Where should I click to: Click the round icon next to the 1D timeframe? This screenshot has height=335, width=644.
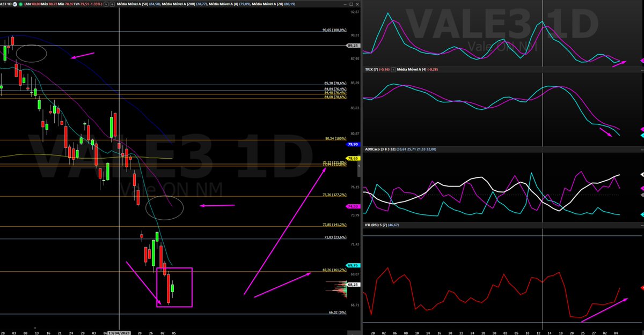pos(15,4)
